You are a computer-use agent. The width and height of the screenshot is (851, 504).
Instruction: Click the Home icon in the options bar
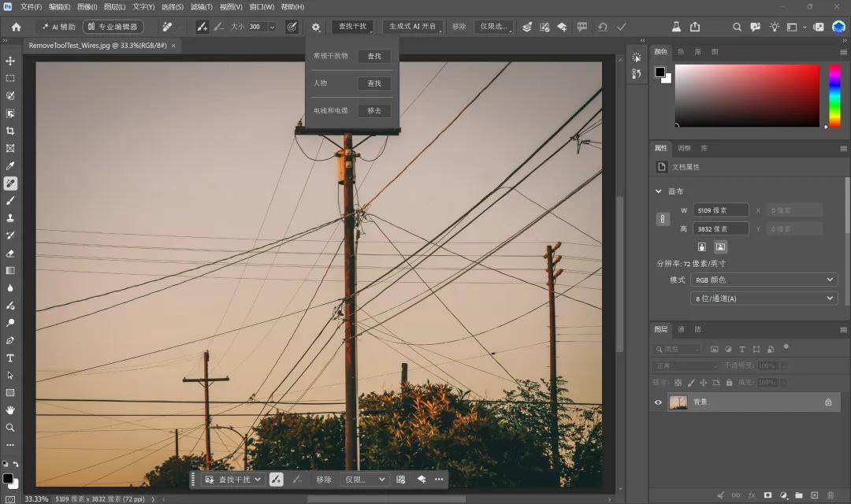click(x=17, y=27)
